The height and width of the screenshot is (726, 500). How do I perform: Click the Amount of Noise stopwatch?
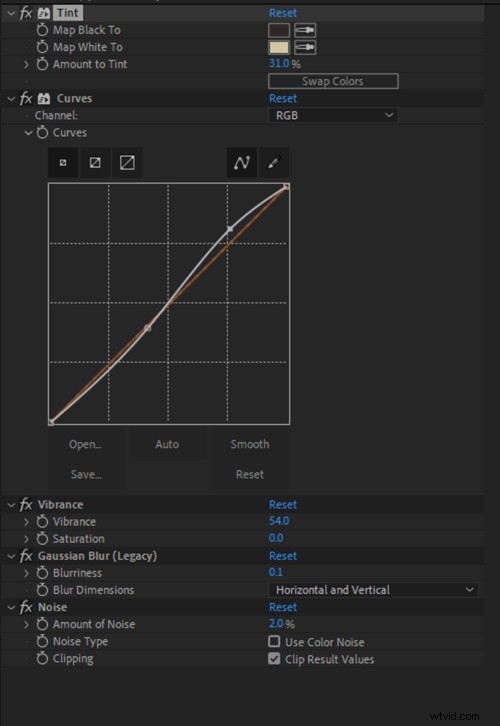[x=42, y=624]
